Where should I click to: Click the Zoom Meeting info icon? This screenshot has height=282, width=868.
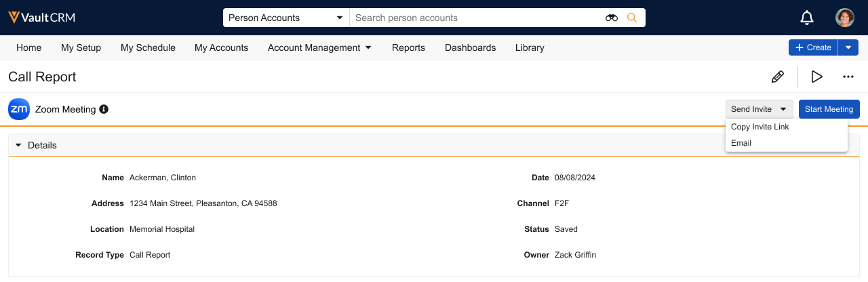point(104,109)
